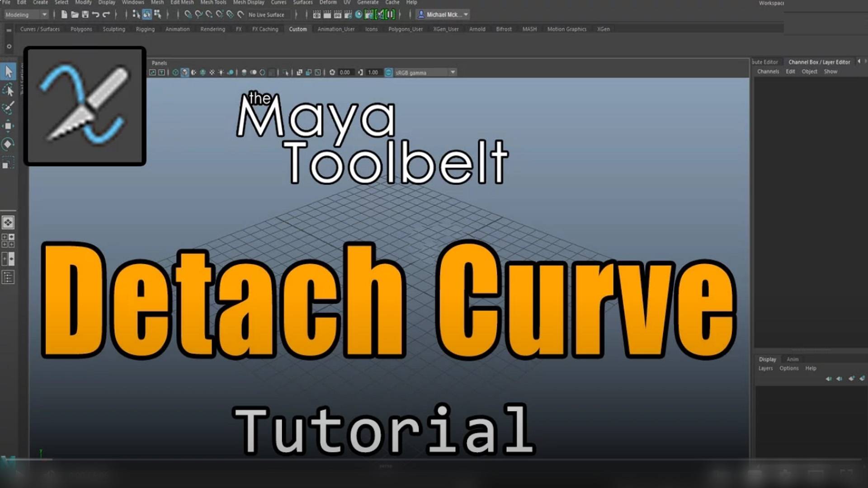
Task: Click the Open Scene folder icon
Action: pyautogui.click(x=75, y=14)
